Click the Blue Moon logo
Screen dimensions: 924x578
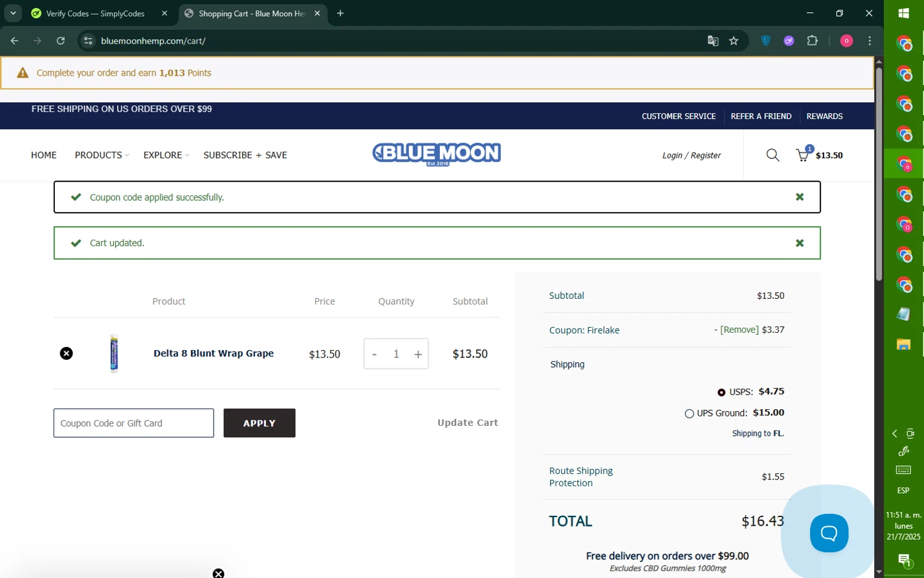437,154
